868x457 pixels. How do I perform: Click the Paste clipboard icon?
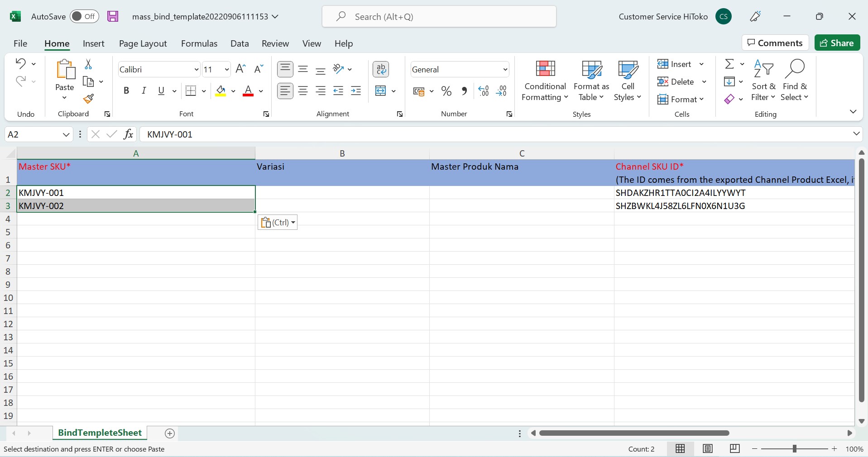[x=65, y=70]
